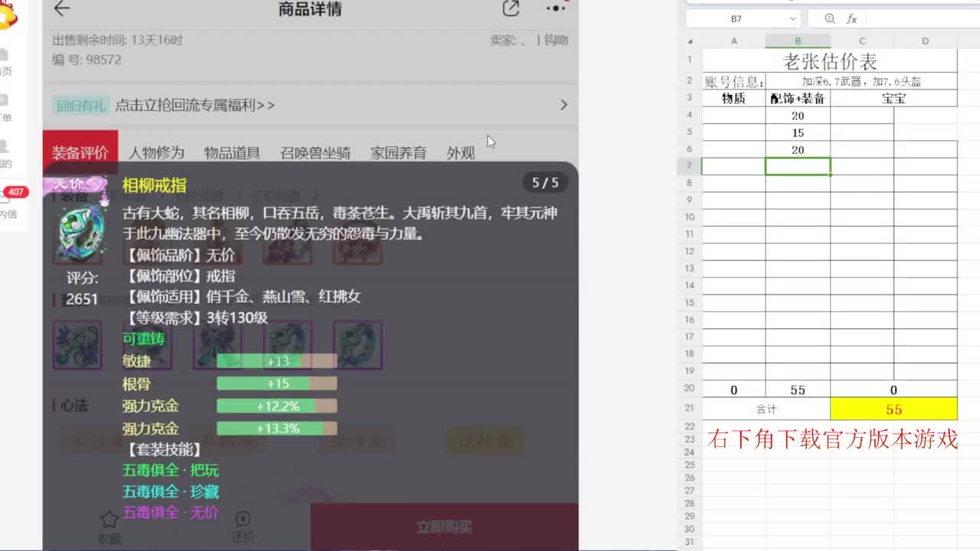Select row 21 header
The width and height of the screenshot is (980, 551).
[690, 409]
